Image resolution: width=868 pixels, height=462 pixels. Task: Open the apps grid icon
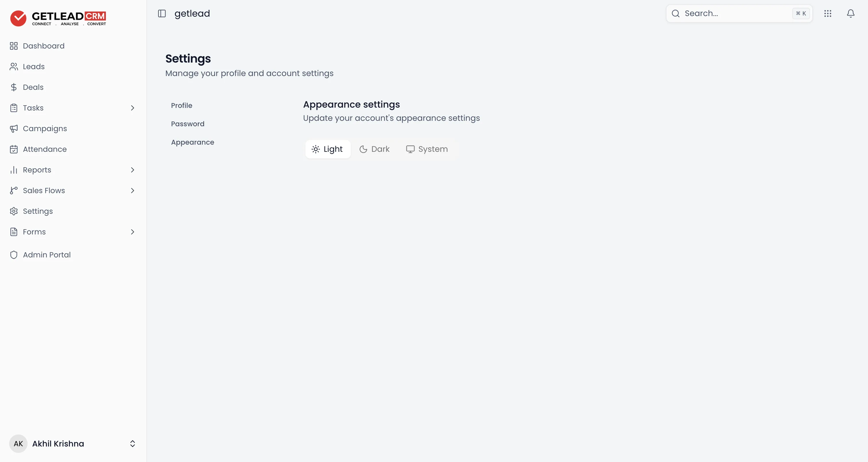pyautogui.click(x=828, y=13)
